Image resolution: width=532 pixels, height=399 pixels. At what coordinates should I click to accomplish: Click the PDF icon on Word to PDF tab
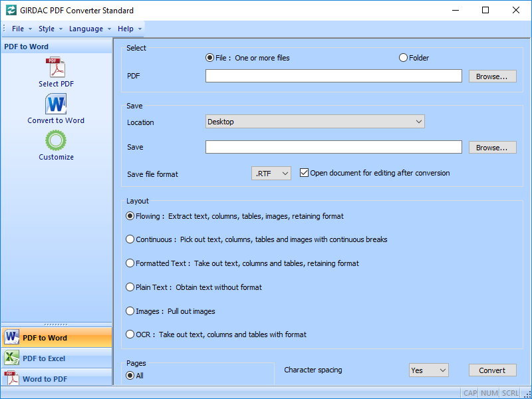12,378
